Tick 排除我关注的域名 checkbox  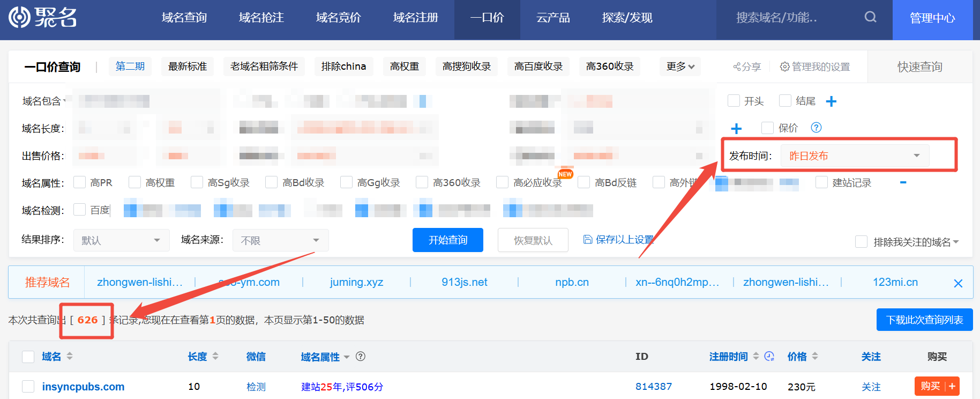coord(861,242)
